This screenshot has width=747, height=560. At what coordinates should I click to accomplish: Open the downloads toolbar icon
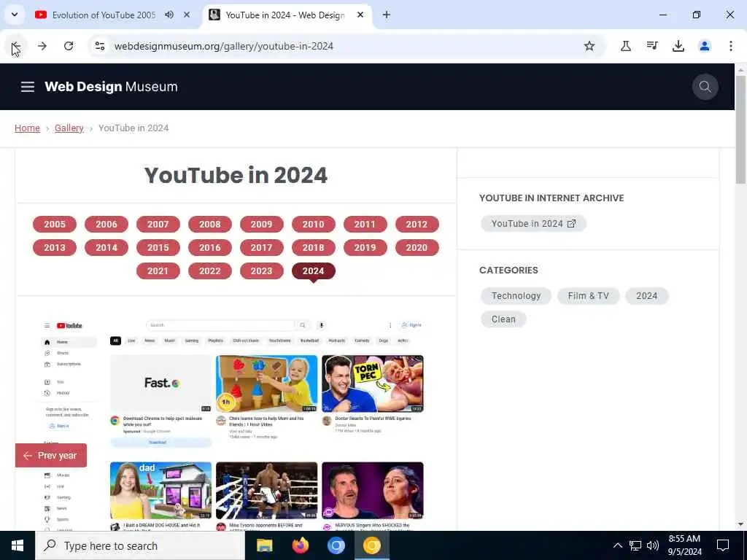click(678, 46)
